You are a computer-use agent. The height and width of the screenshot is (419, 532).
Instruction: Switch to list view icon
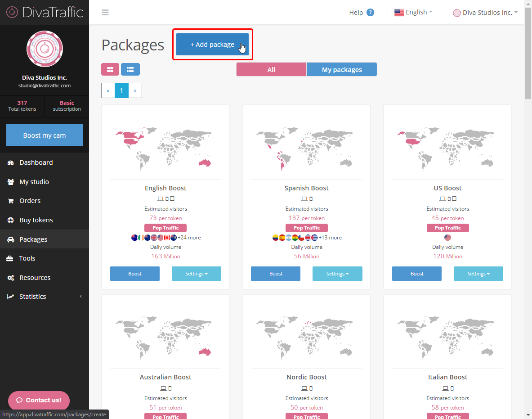coord(130,69)
